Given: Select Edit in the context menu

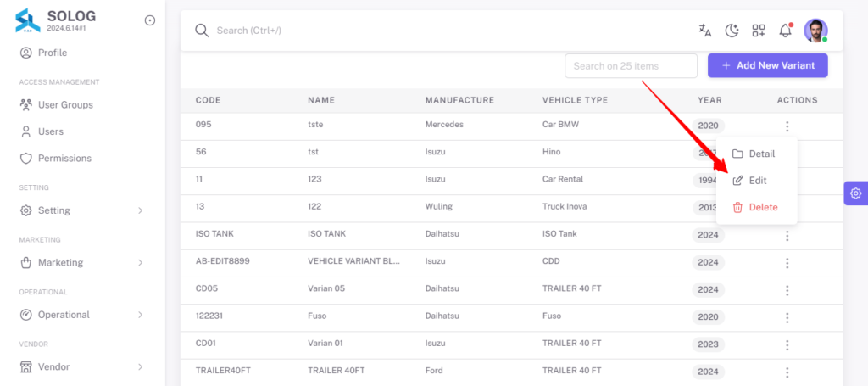Looking at the screenshot, I should click(756, 181).
